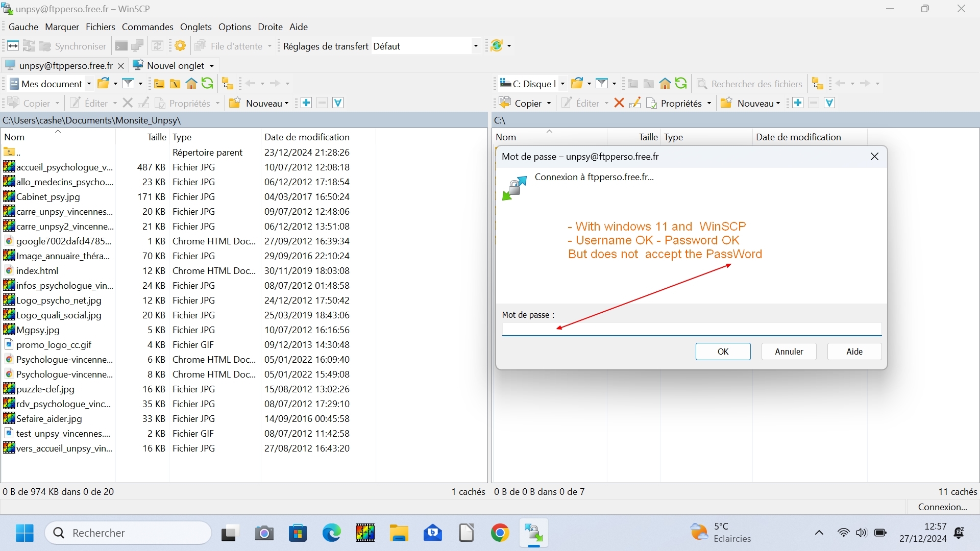Viewport: 980px width, 551px height.
Task: Click the preferences gear icon in toolbar
Action: 180,45
